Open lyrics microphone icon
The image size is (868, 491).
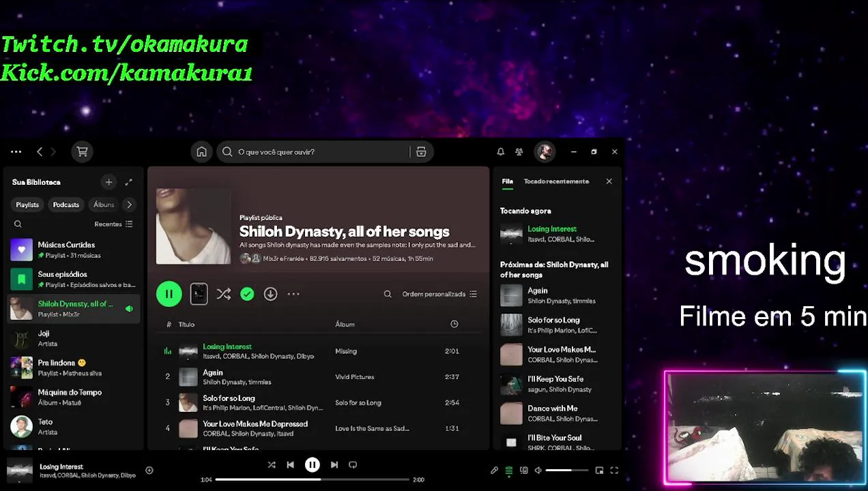pos(494,471)
